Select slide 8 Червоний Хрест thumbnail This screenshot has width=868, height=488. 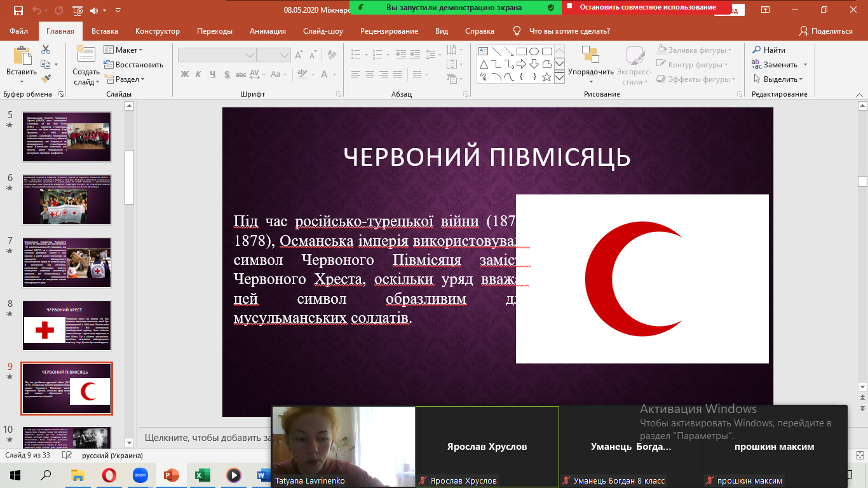(67, 325)
